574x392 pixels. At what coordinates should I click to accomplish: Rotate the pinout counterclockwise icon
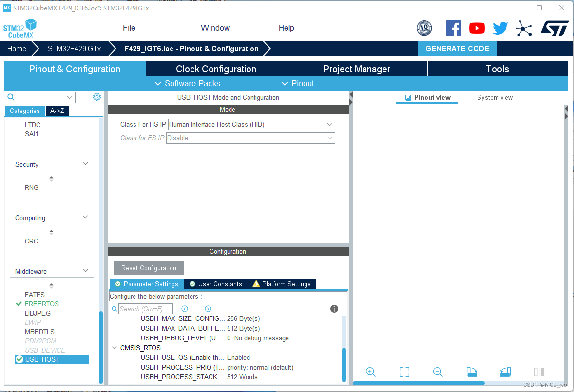(506, 372)
